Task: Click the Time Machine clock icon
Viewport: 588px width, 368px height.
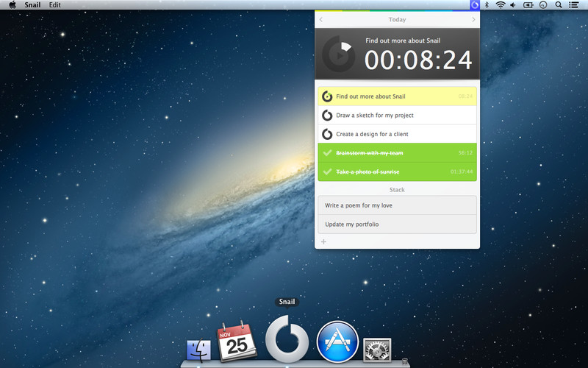Action: pyautogui.click(x=543, y=5)
